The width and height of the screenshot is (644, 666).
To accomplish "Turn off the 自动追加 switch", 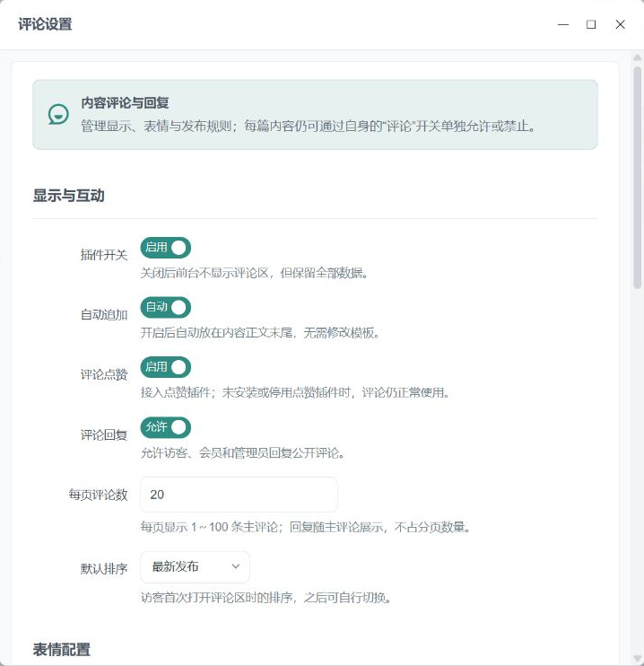I will [x=166, y=307].
